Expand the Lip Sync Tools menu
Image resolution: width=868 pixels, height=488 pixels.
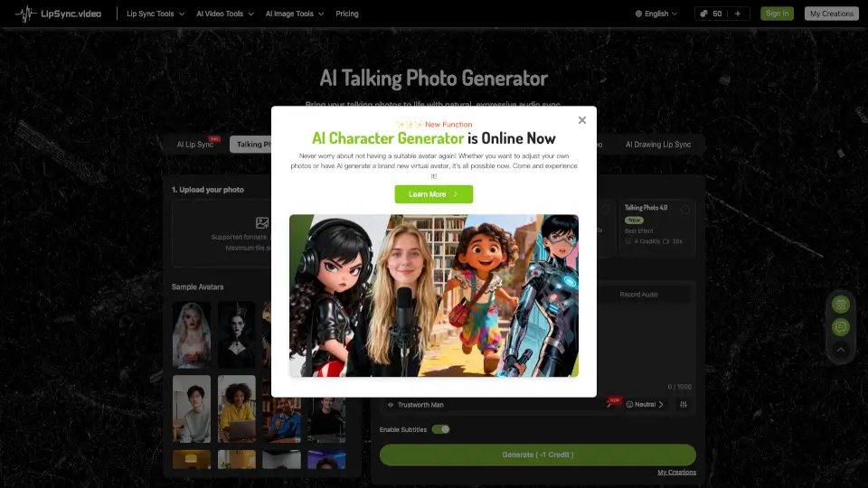tap(156, 14)
